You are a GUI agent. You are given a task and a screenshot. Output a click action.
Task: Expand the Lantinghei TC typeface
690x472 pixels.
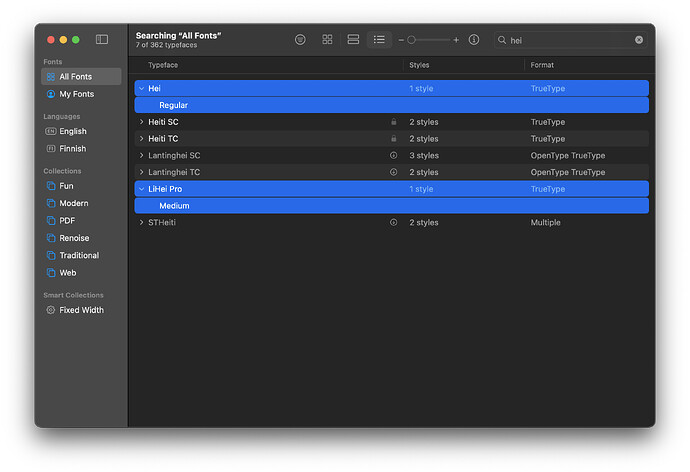[141, 172]
